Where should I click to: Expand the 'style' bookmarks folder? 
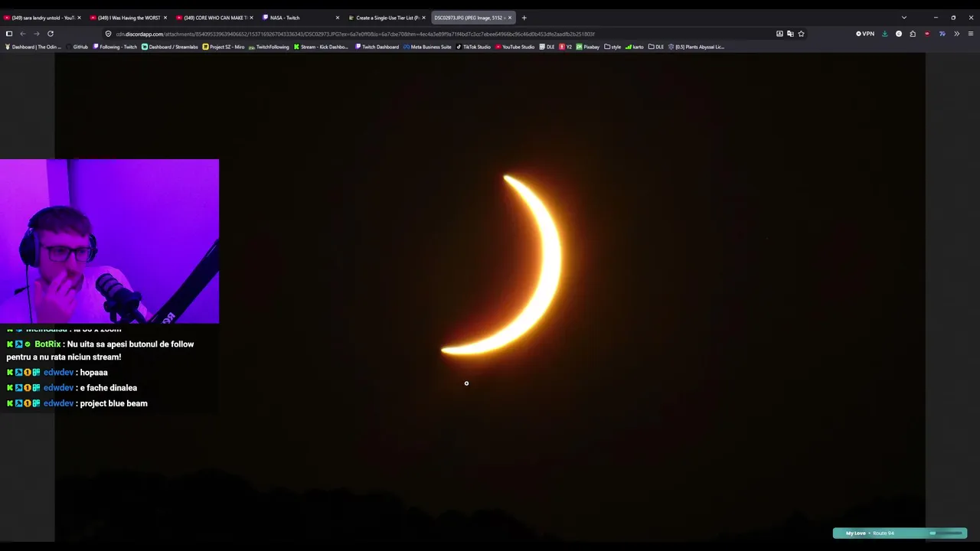[612, 47]
